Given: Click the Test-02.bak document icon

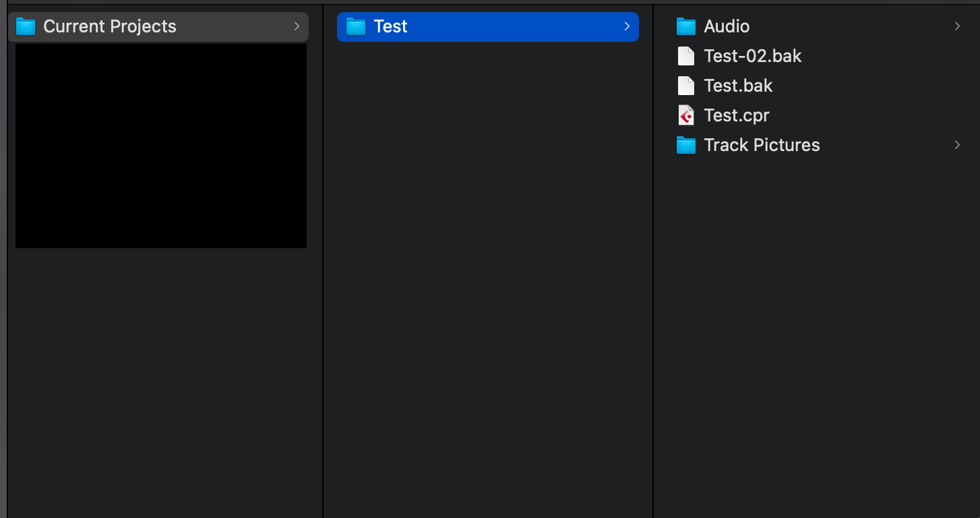Looking at the screenshot, I should pyautogui.click(x=685, y=56).
